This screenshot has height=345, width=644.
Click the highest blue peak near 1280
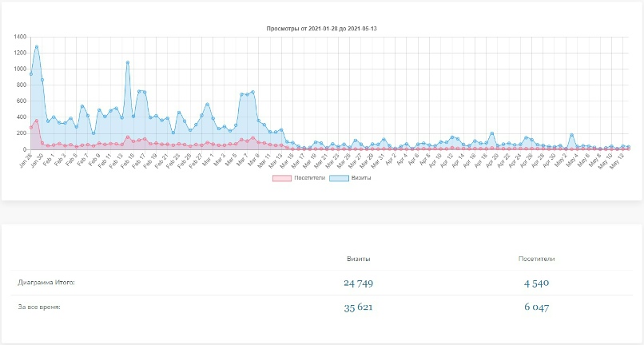tap(37, 47)
